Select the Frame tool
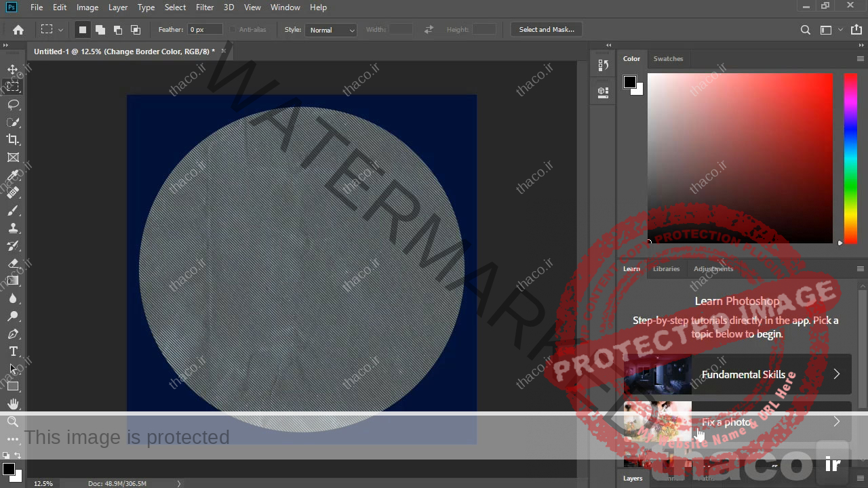Viewport: 868px width, 488px height. (13, 157)
